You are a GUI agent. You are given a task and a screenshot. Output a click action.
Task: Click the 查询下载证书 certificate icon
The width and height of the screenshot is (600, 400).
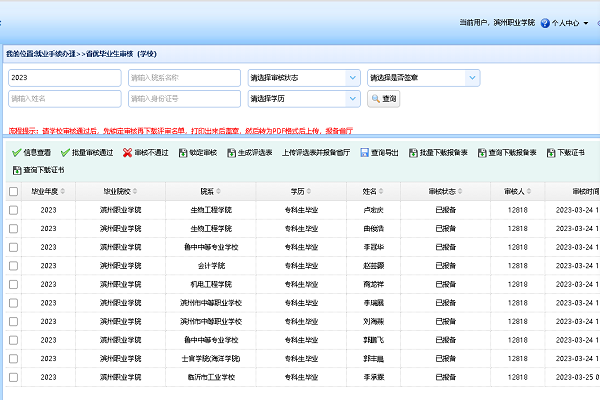tap(17, 171)
